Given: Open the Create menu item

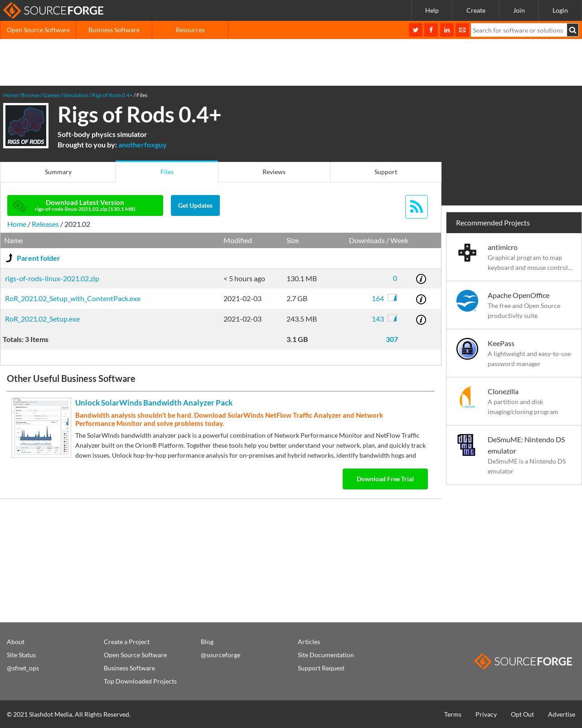Looking at the screenshot, I should point(476,10).
